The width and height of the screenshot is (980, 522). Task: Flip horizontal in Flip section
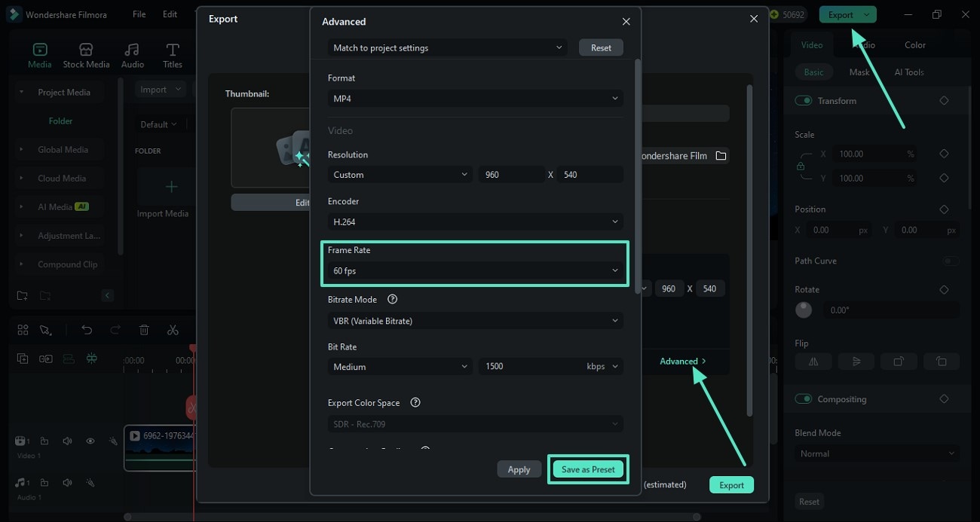tap(813, 362)
